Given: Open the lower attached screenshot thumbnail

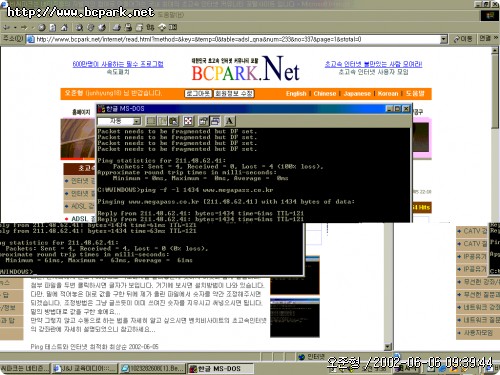Looking at the screenshot, I should click(295, 318).
